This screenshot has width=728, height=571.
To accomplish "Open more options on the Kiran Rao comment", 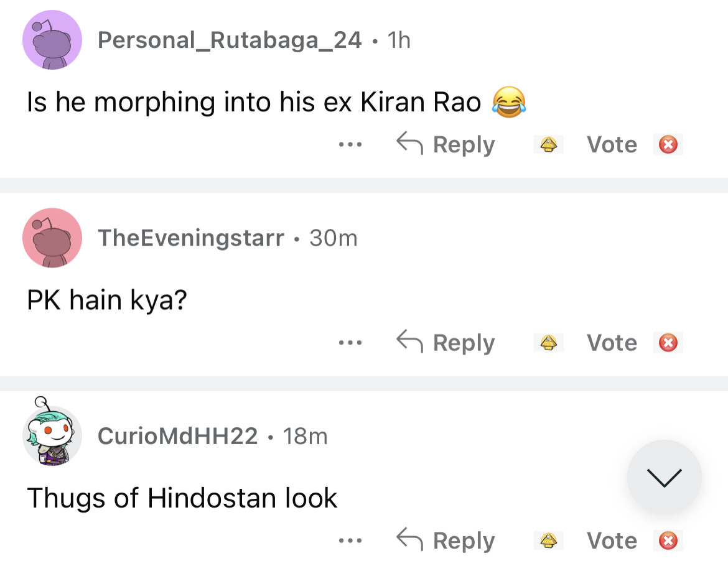I will [350, 145].
